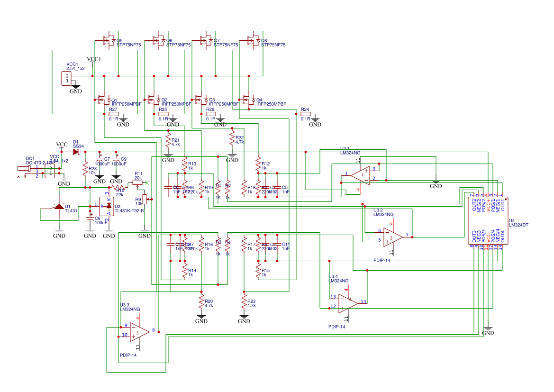Image resolution: width=554 pixels, height=392 pixels.
Task: Click the C7 1000uF capacitor symbol
Action: click(100, 160)
